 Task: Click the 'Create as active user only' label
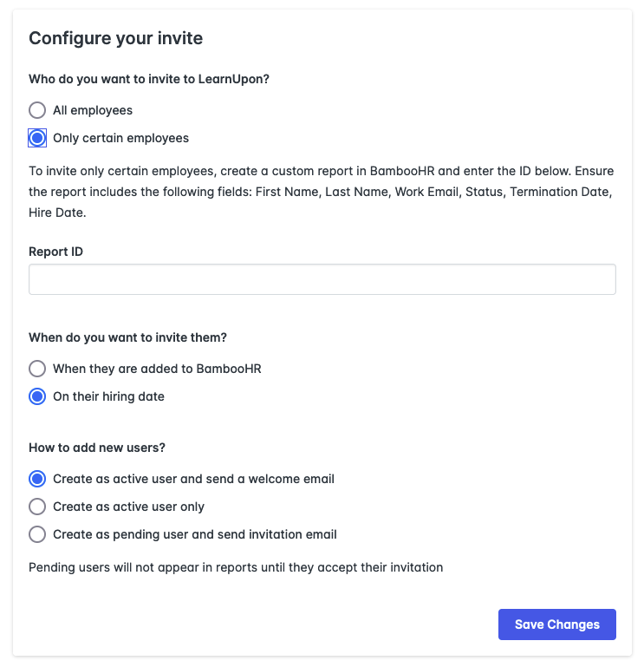pos(128,507)
